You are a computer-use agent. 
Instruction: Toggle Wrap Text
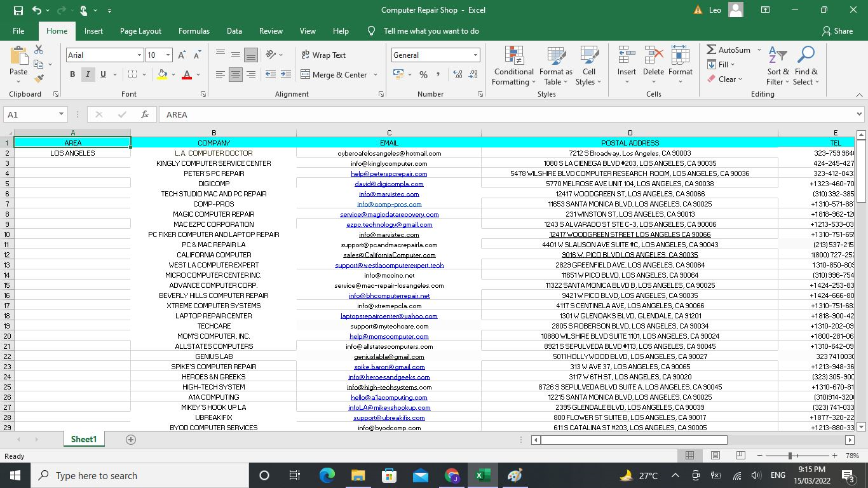[323, 55]
